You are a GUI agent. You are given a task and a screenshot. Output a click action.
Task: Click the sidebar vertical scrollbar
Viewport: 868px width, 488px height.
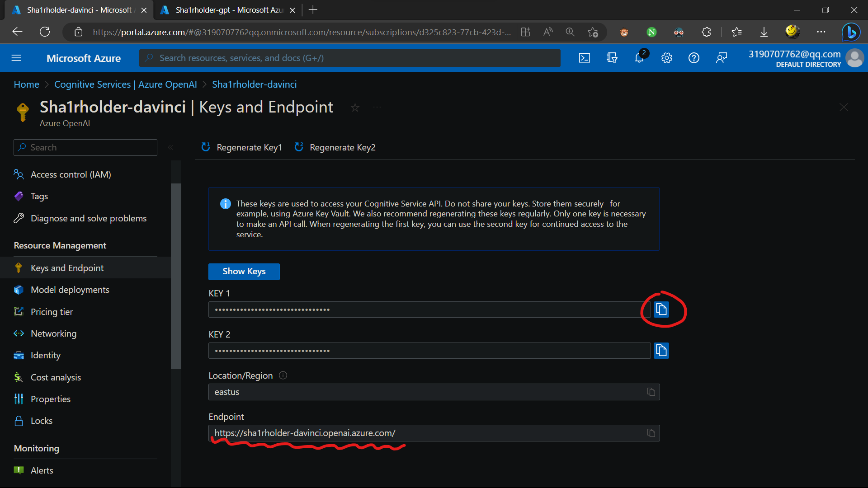pyautogui.click(x=176, y=276)
